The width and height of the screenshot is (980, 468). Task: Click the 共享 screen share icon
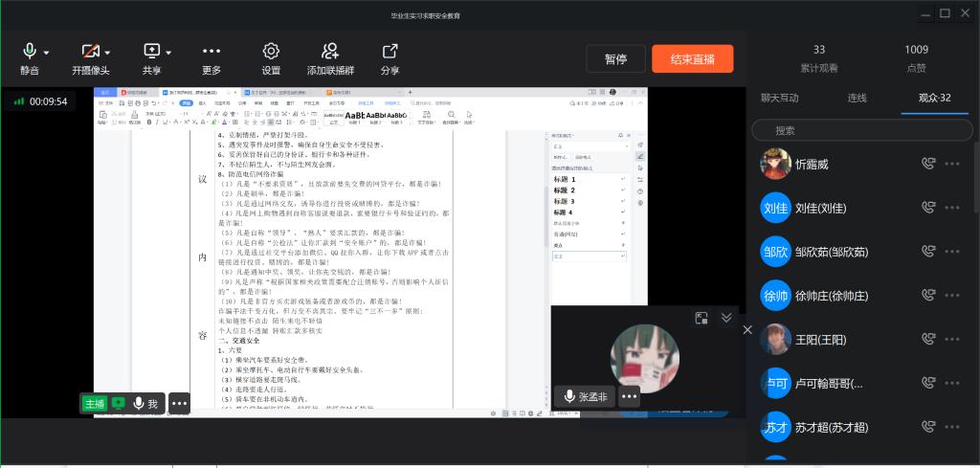pos(152,51)
